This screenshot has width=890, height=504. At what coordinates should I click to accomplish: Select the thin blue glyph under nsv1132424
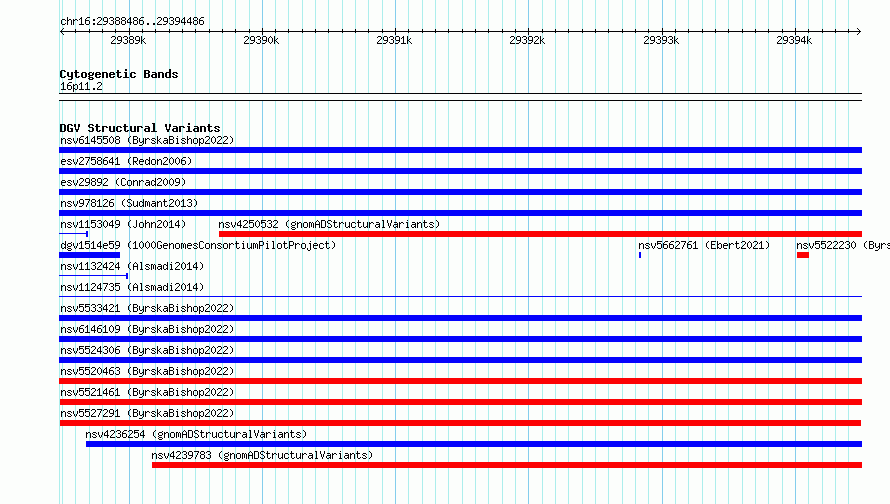point(94,276)
